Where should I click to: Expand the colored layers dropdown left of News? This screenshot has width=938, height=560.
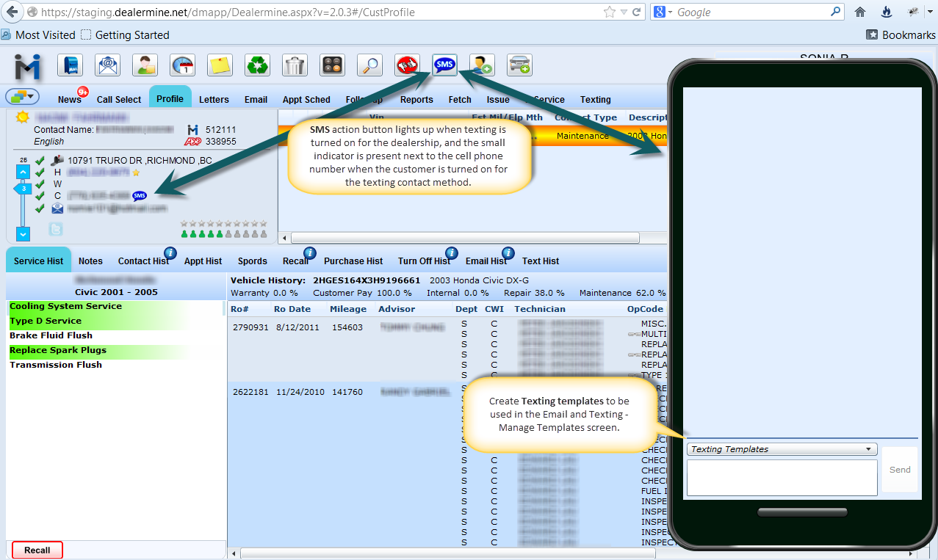pos(22,97)
